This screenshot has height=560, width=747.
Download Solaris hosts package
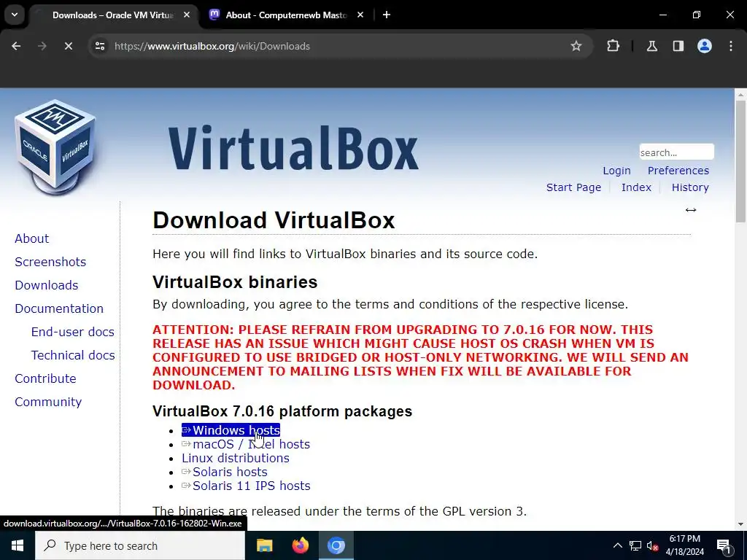pyautogui.click(x=225, y=472)
